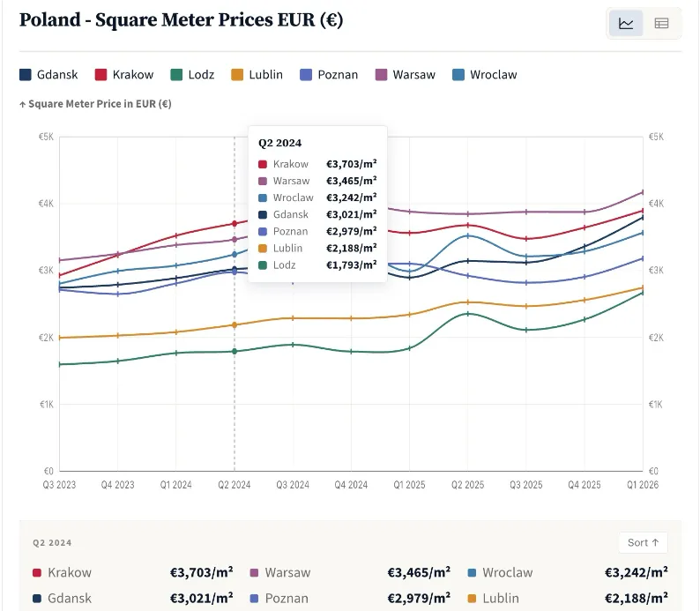Toggle Lodz series in legend

(192, 75)
